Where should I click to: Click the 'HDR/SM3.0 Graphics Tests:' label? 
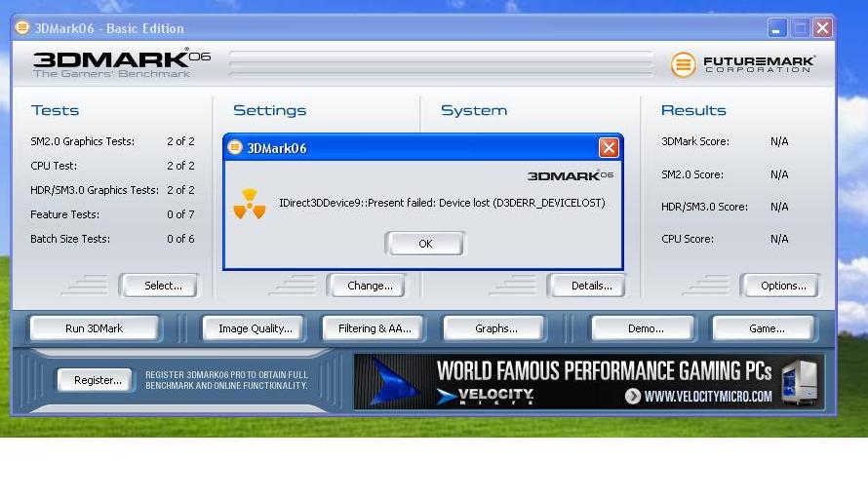click(x=95, y=190)
